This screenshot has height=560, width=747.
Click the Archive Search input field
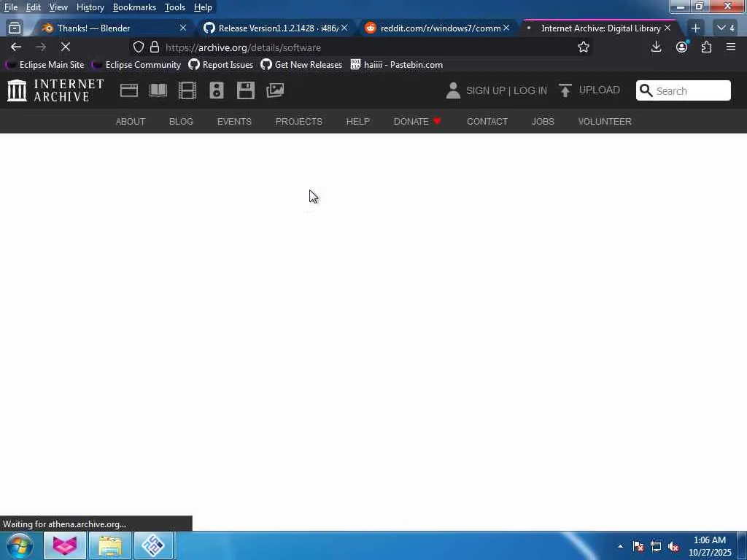pyautogui.click(x=683, y=90)
